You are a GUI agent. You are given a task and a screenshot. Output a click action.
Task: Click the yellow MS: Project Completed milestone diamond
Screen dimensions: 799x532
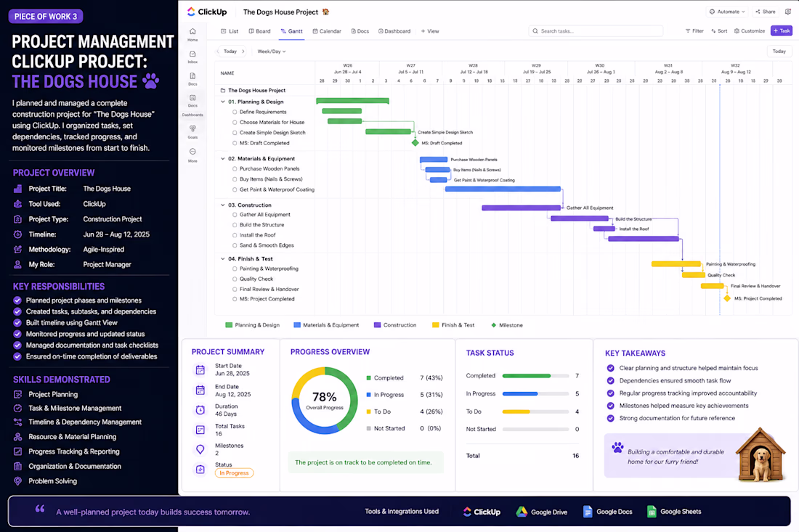pos(727,298)
